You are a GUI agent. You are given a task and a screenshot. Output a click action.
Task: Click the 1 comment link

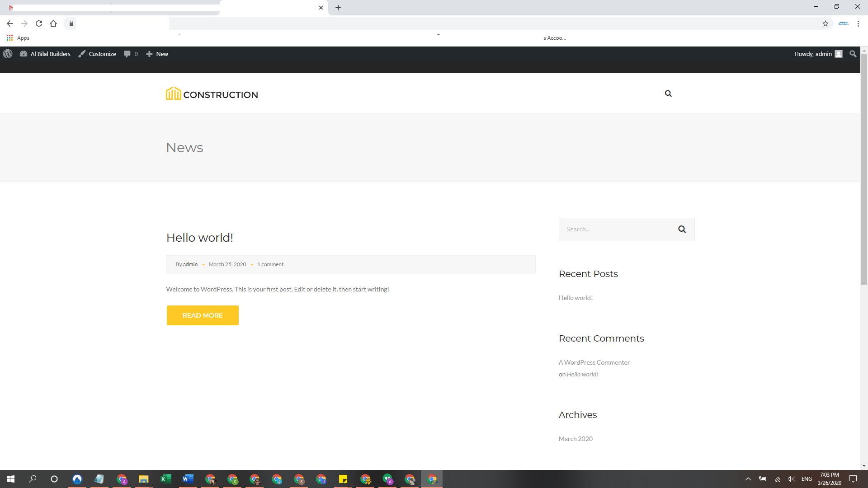click(x=270, y=264)
